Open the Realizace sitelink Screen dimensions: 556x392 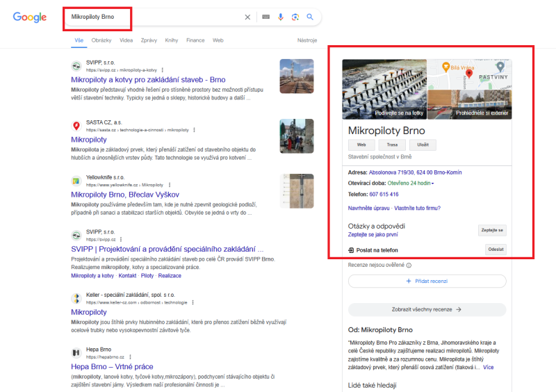pos(170,276)
